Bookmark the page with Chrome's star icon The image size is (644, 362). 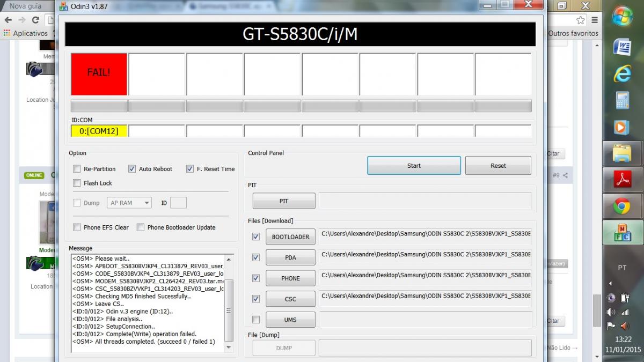[581, 20]
